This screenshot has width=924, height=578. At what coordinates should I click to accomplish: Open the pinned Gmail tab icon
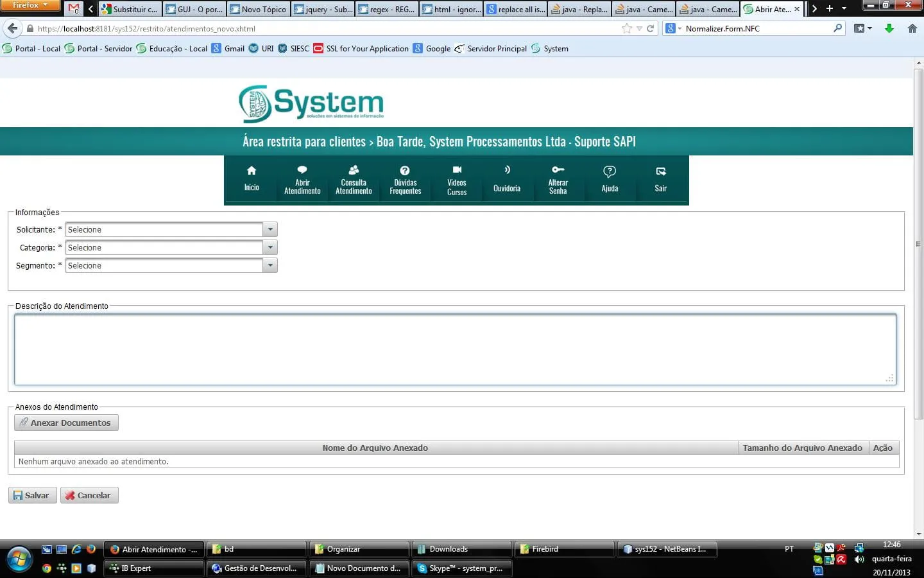[74, 9]
